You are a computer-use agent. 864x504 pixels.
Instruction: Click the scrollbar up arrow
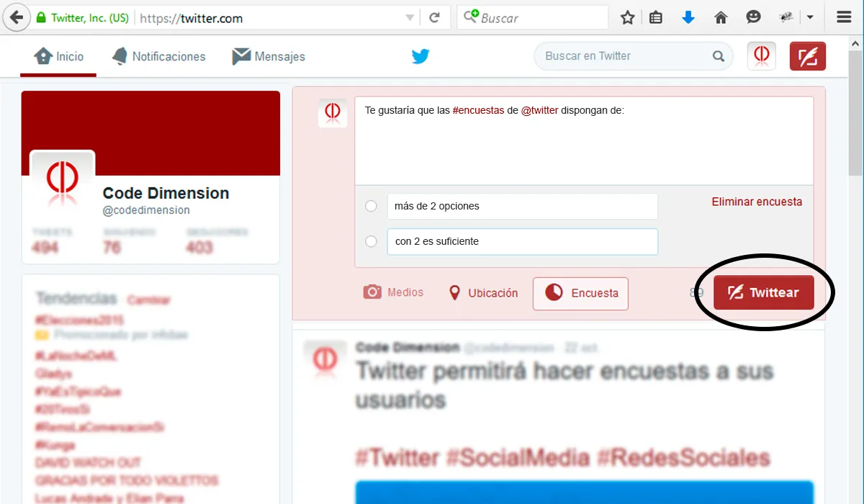855,42
